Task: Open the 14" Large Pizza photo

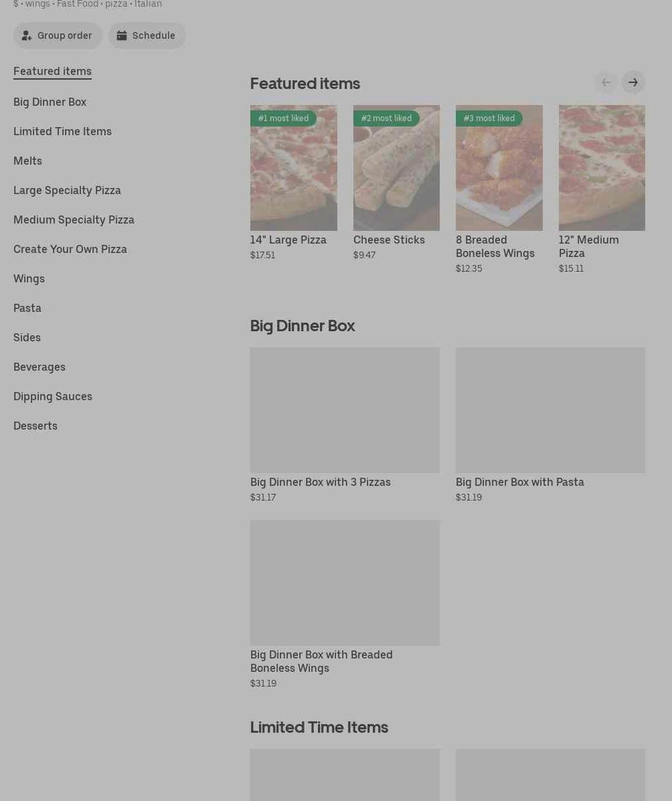Action: point(293,167)
